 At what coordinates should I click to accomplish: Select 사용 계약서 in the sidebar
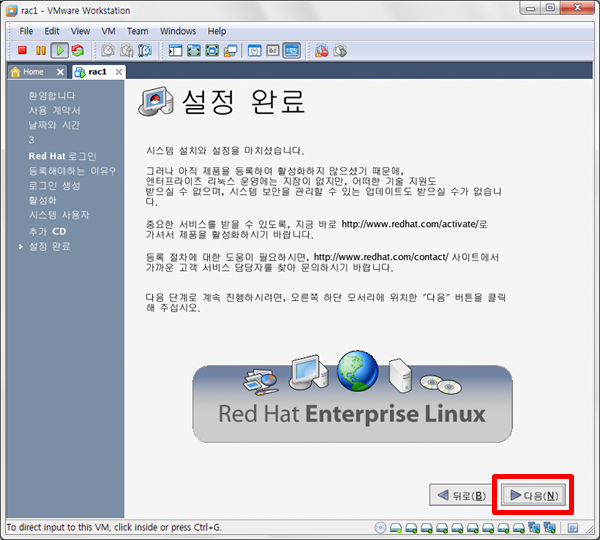pos(55,111)
